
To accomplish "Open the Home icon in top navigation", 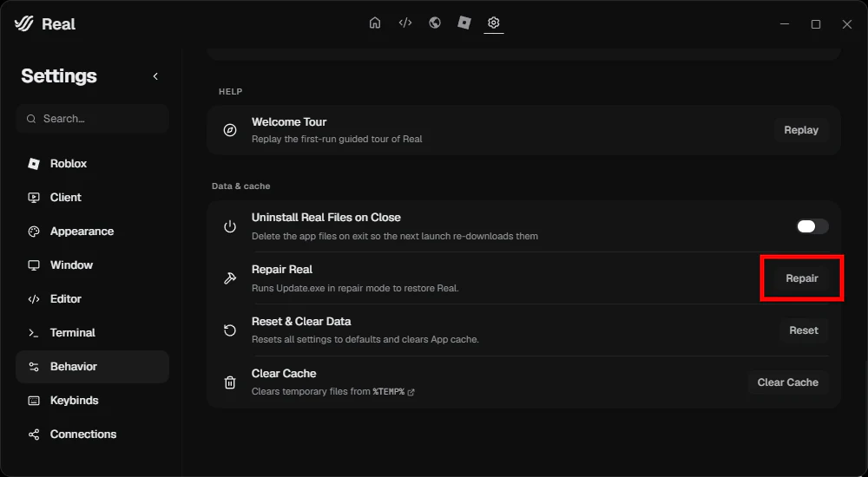I will pyautogui.click(x=375, y=23).
